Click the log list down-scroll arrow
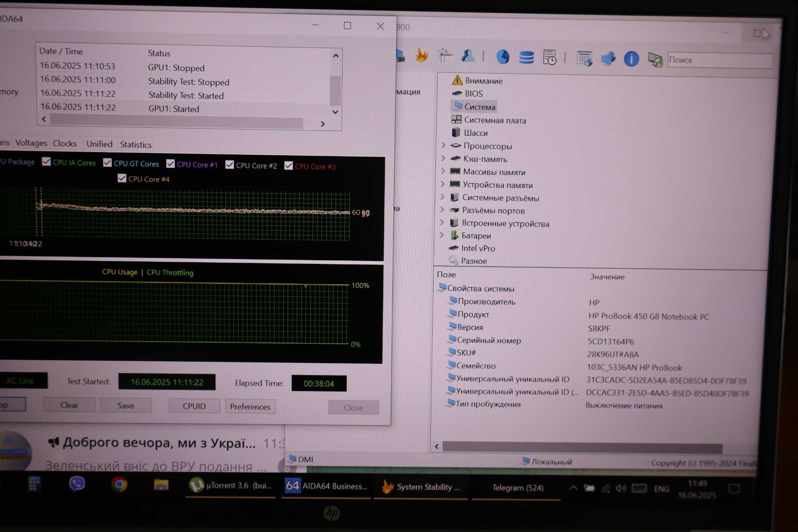Viewport: 798px width, 532px height. point(336,112)
